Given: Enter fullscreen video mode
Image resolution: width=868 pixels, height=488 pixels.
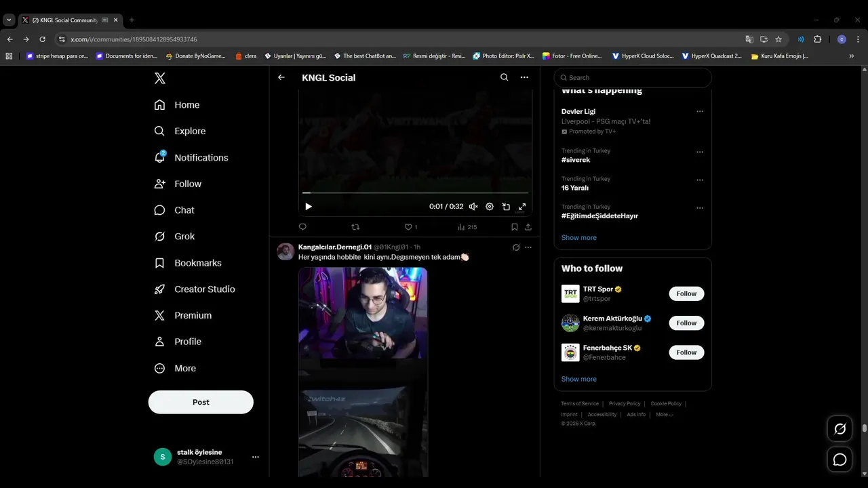Looking at the screenshot, I should pos(522,207).
